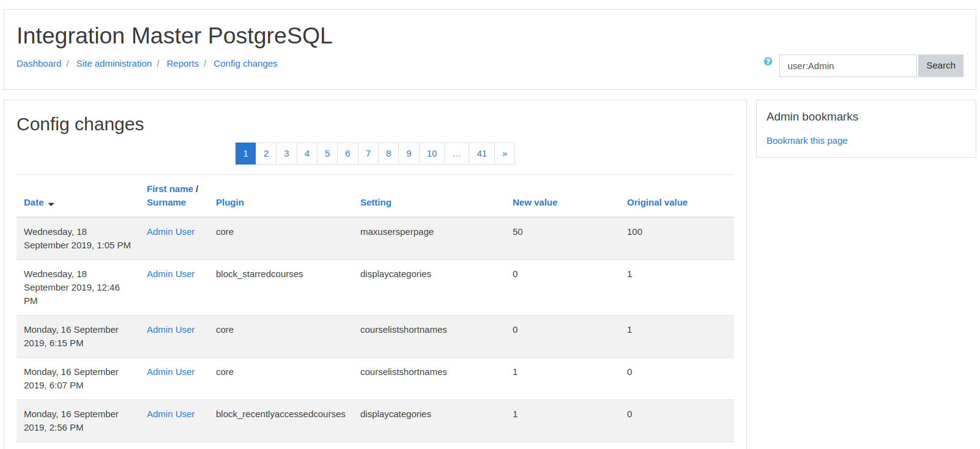The image size is (980, 449).
Task: Click new value 50 cell
Action: 518,232
